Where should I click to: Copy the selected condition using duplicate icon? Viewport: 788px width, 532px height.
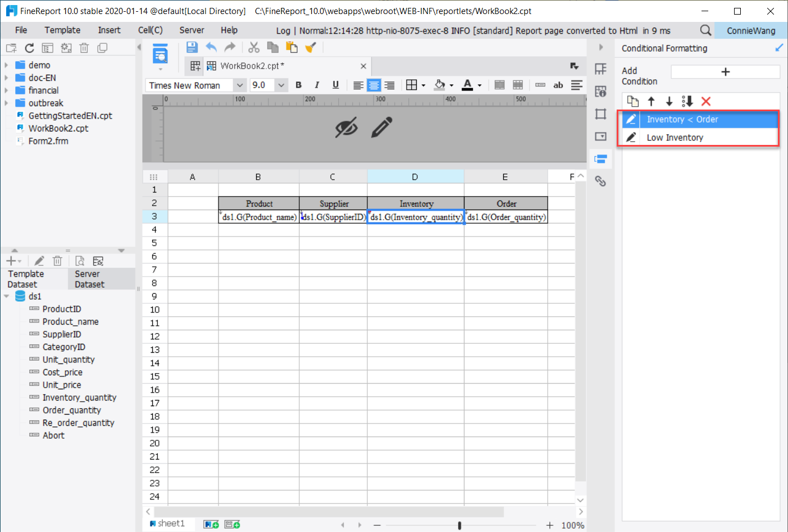click(x=633, y=101)
